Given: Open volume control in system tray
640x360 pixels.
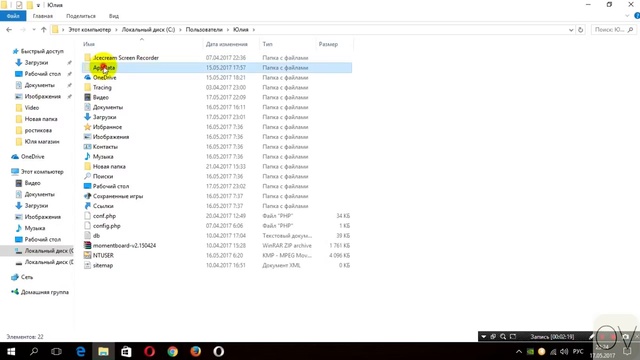Looking at the screenshot, I should 564,351.
